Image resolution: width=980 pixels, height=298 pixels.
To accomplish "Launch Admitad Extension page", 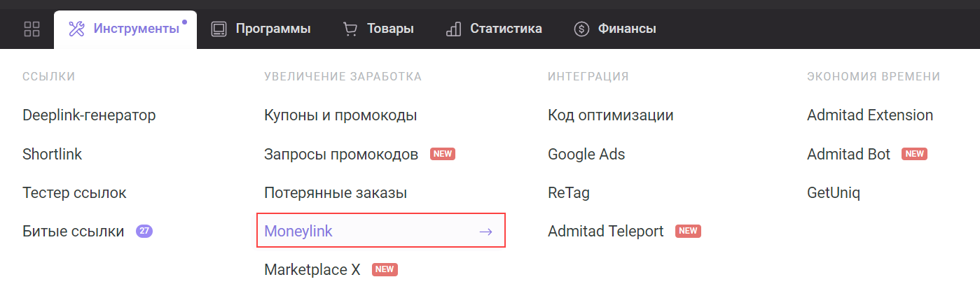I will [x=870, y=115].
